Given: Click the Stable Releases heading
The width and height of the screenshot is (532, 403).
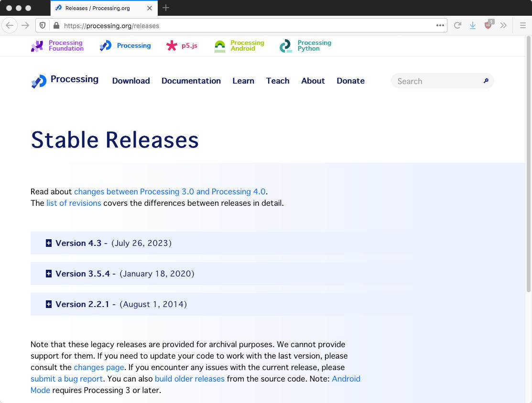Looking at the screenshot, I should click(x=115, y=139).
